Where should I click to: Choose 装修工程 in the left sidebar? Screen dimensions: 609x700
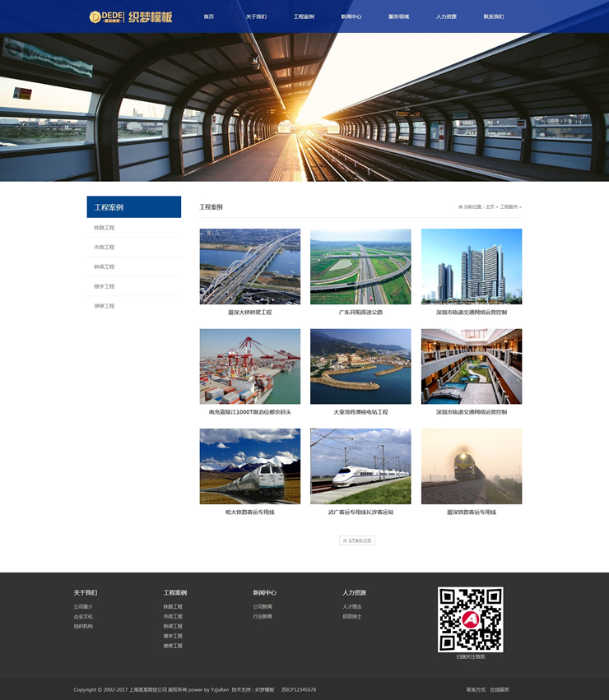coord(105,306)
